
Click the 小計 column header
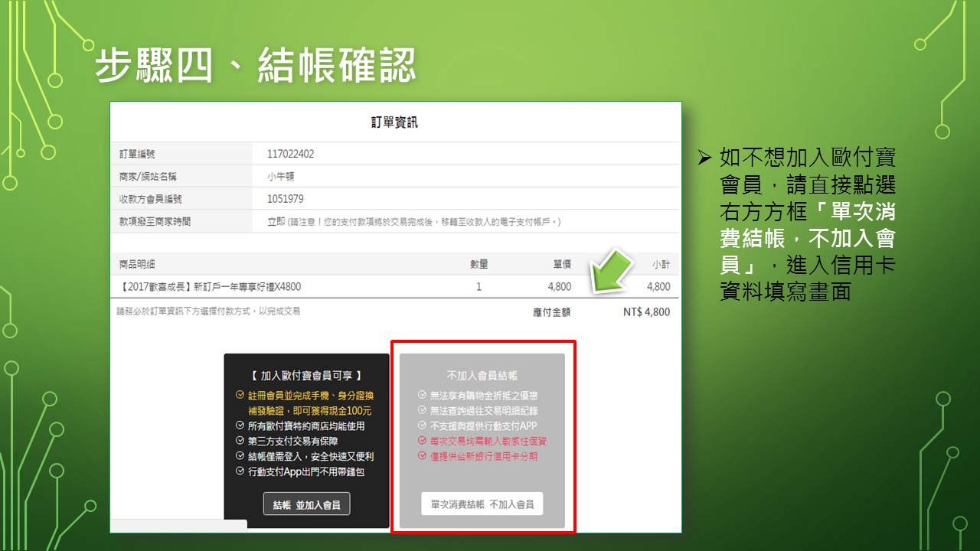pos(661,264)
